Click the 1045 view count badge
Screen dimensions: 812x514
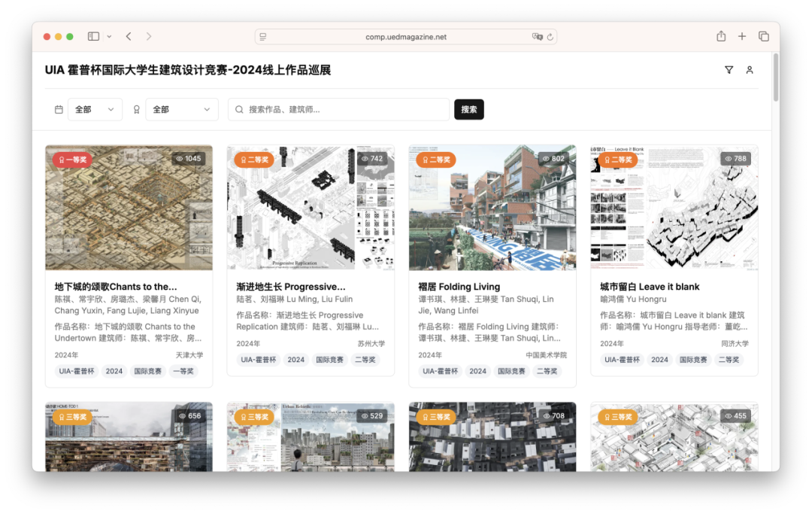pos(189,159)
